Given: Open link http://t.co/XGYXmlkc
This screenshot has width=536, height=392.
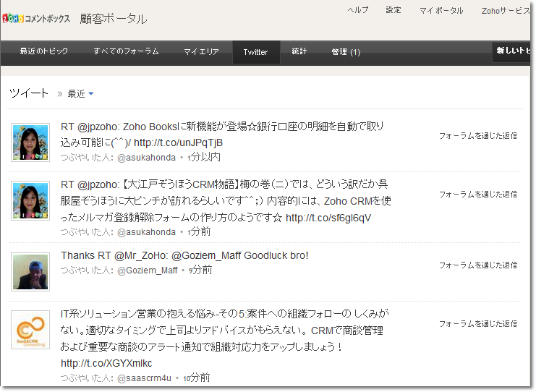Looking at the screenshot, I should coord(106,363).
